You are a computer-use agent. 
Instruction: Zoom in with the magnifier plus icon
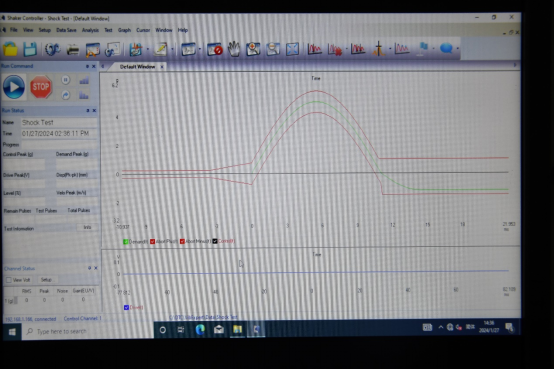coord(253,49)
